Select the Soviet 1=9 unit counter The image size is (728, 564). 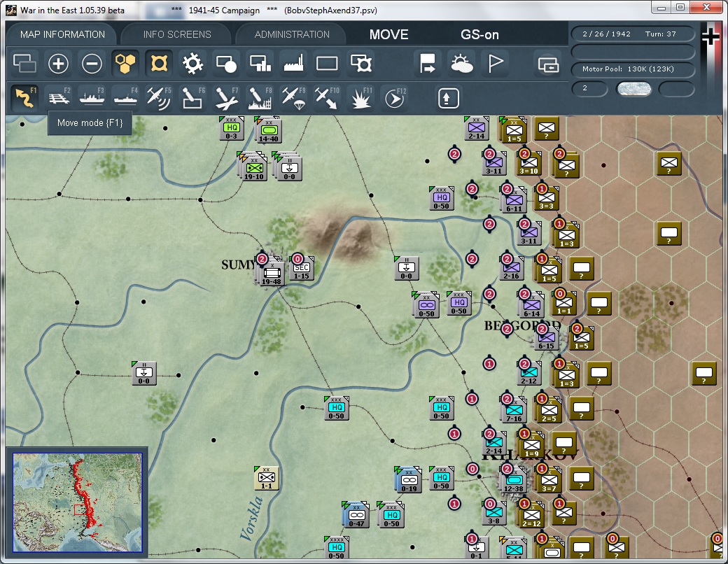[x=530, y=446]
